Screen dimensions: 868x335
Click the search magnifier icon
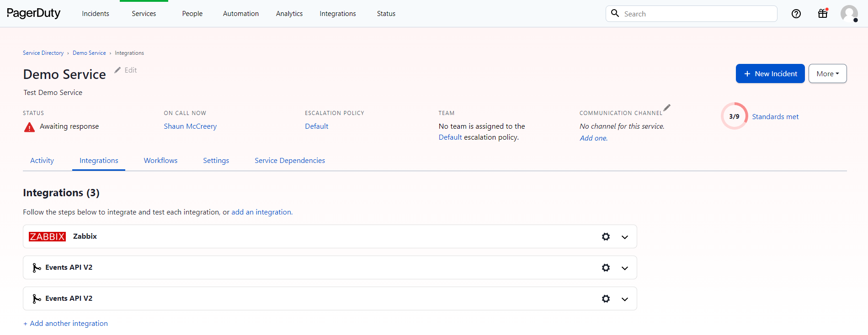(x=615, y=13)
